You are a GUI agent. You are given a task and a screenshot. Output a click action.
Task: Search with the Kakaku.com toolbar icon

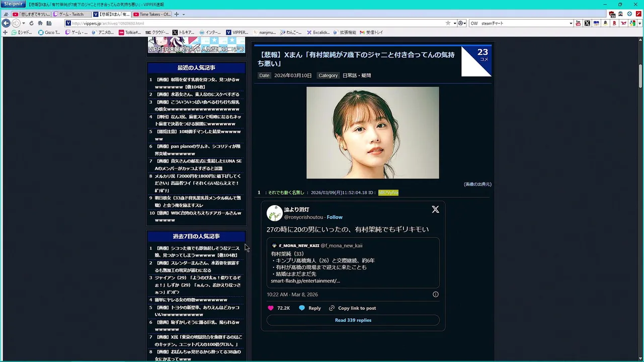pyautogui.click(x=596, y=23)
